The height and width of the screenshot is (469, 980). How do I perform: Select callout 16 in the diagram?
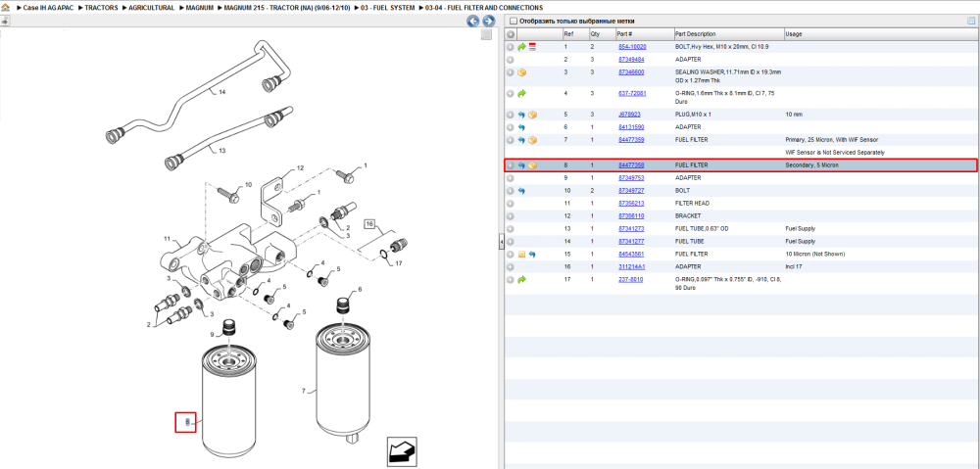[x=370, y=224]
